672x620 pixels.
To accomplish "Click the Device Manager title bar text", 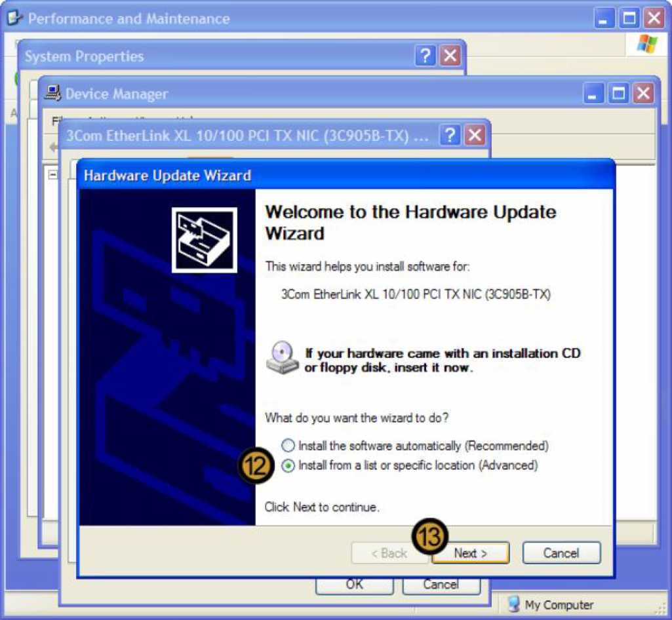I will click(117, 94).
